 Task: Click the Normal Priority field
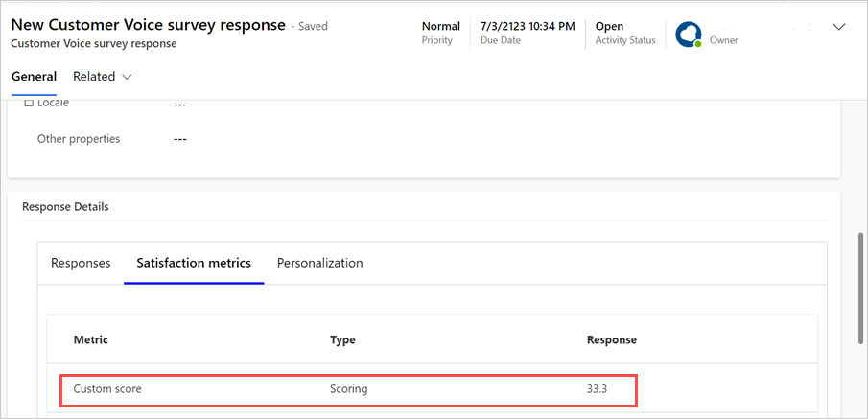(x=440, y=34)
